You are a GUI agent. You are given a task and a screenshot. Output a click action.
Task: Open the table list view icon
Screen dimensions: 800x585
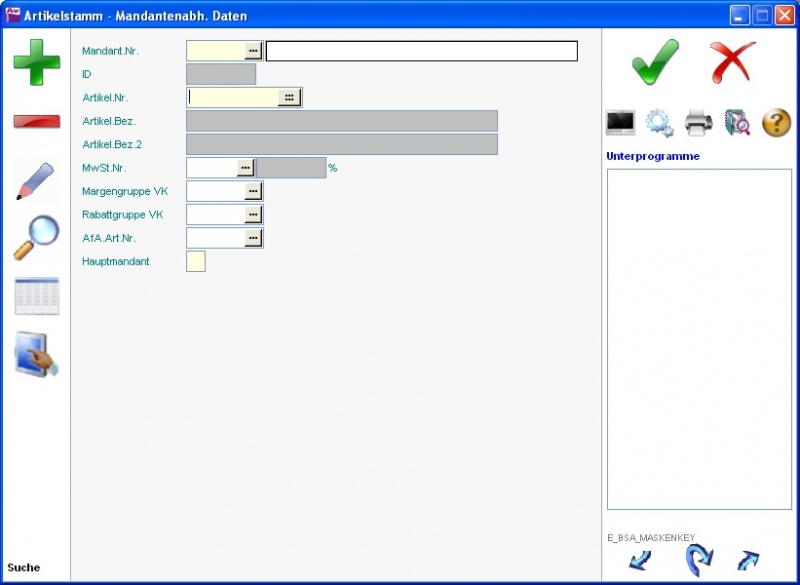36,297
